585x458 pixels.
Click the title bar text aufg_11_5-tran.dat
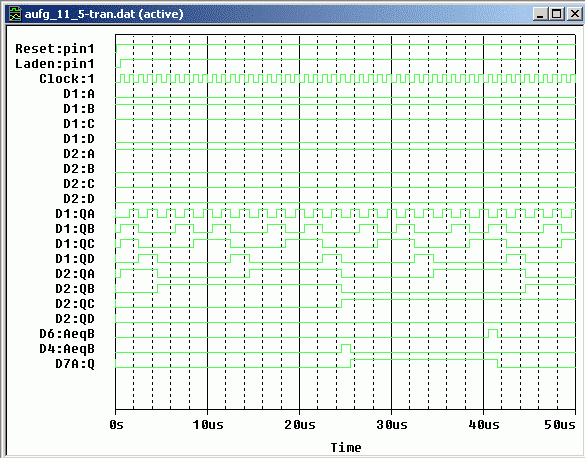tap(80, 14)
